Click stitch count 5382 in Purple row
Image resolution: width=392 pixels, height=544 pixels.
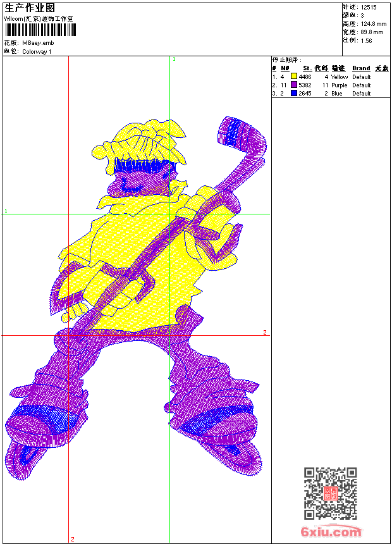[x=305, y=85]
